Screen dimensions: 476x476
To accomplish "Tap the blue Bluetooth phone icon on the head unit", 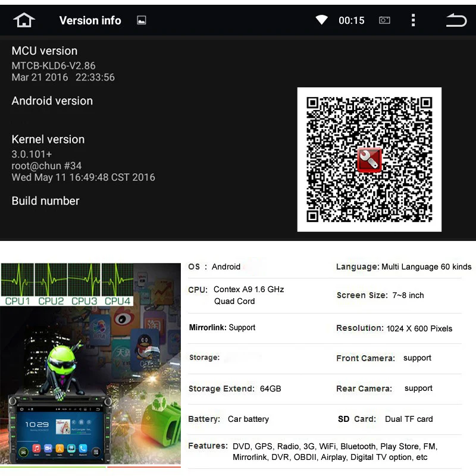I will coord(83,449).
